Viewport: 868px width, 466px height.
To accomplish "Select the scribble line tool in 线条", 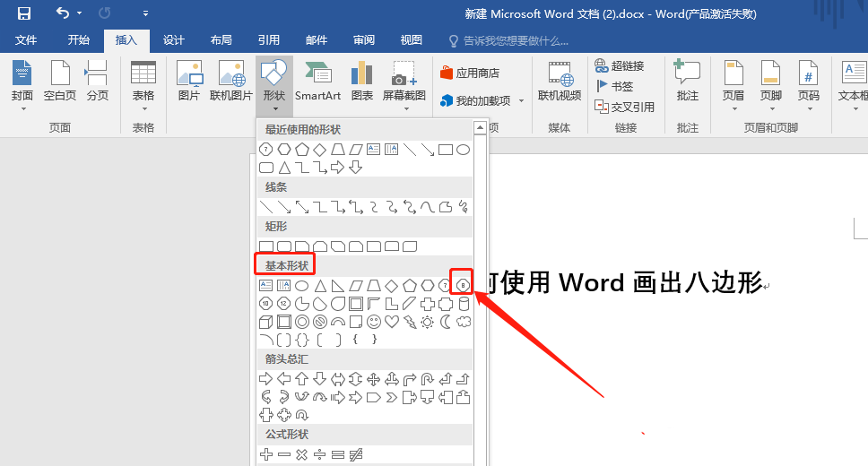I will tap(464, 207).
